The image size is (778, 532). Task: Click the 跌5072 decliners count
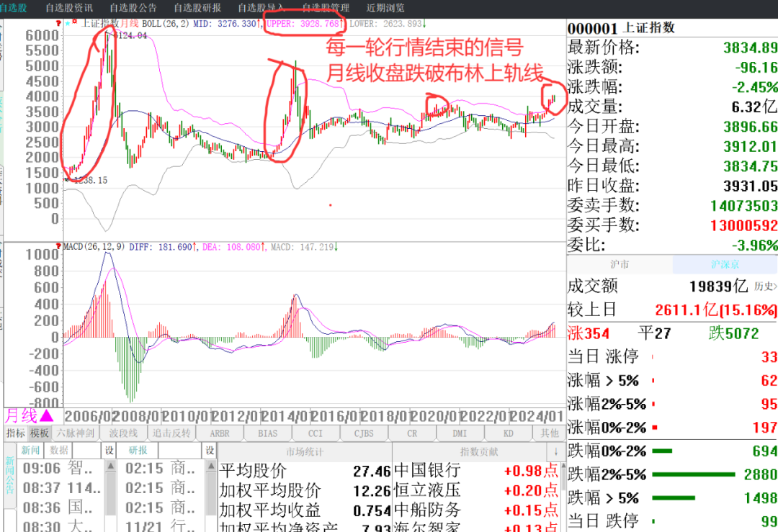click(x=733, y=333)
